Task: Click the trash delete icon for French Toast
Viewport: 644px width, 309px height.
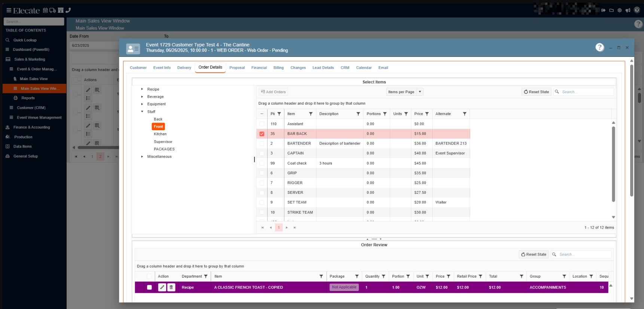Action: (171, 287)
